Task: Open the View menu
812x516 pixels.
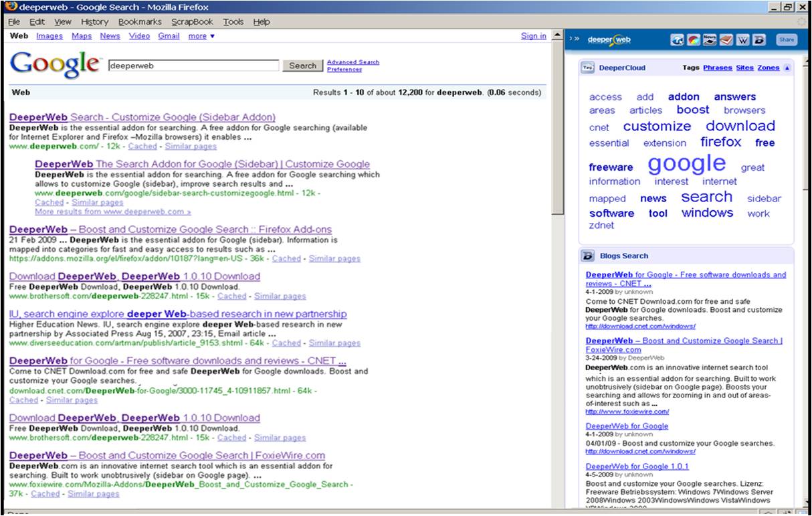Action: (x=63, y=21)
